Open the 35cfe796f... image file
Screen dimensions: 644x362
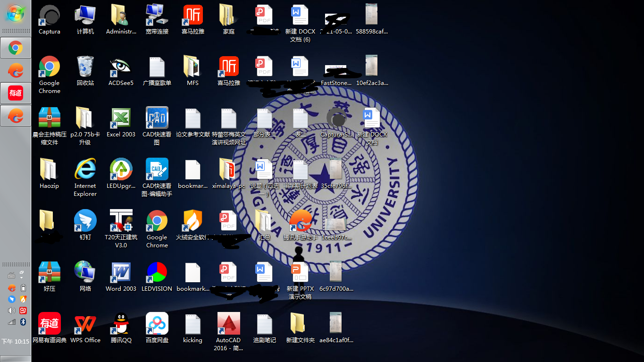tap(336, 174)
